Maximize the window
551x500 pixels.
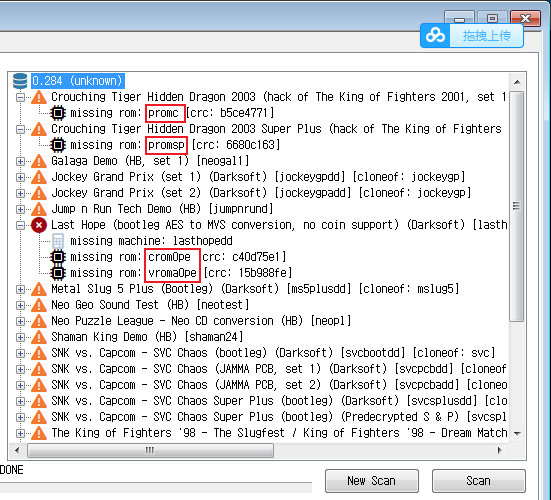pyautogui.click(x=492, y=18)
